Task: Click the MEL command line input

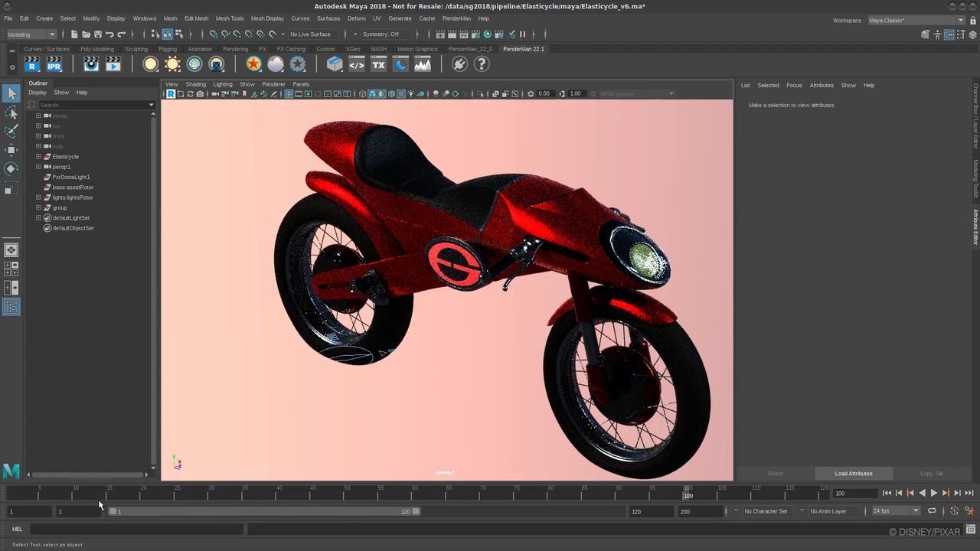Action: point(136,529)
